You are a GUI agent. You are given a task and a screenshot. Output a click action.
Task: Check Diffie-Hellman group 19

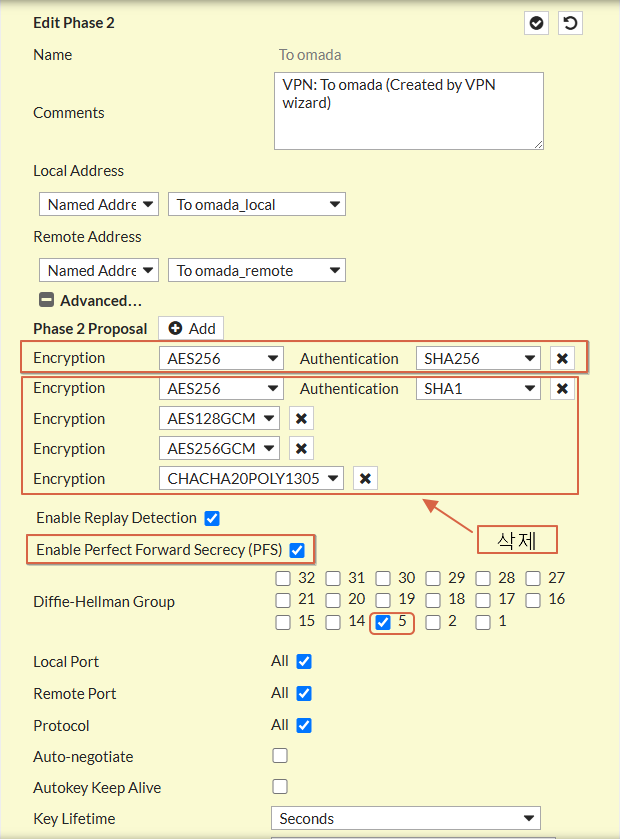pos(383,600)
